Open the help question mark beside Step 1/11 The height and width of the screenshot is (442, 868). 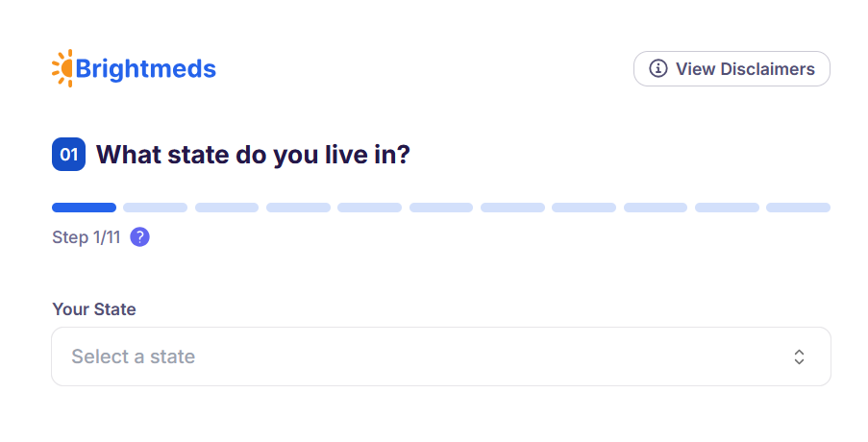pos(139,237)
